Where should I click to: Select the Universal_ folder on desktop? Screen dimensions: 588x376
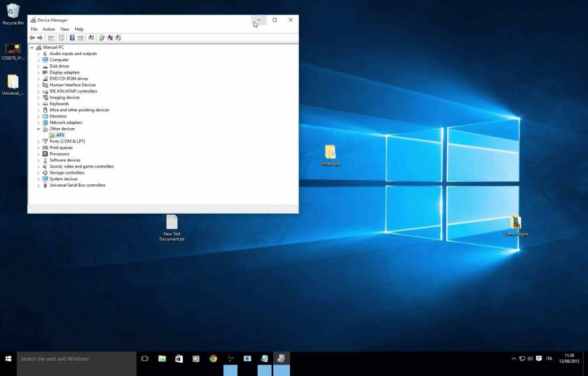click(x=13, y=85)
